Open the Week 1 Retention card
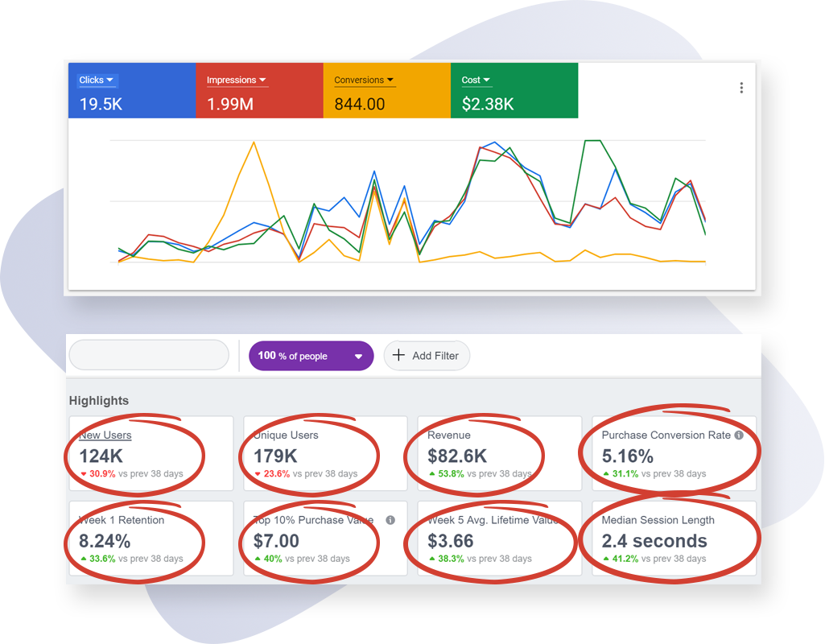This screenshot has width=825, height=644. (x=151, y=539)
